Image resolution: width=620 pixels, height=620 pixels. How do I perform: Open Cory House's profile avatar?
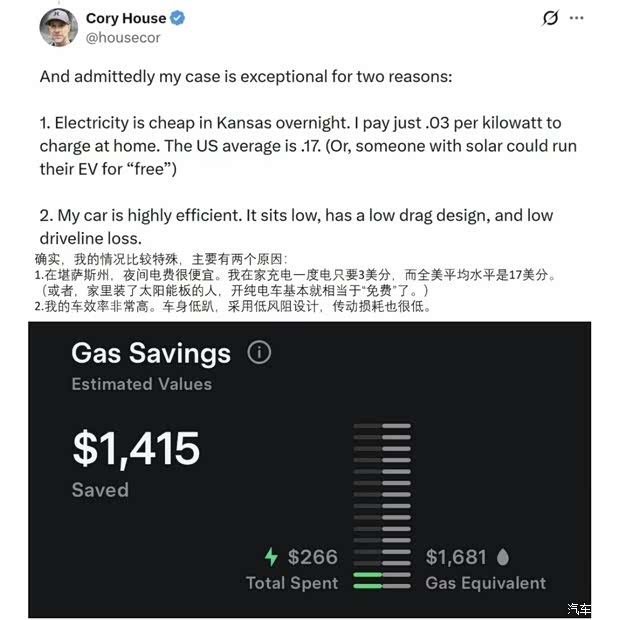[x=58, y=27]
